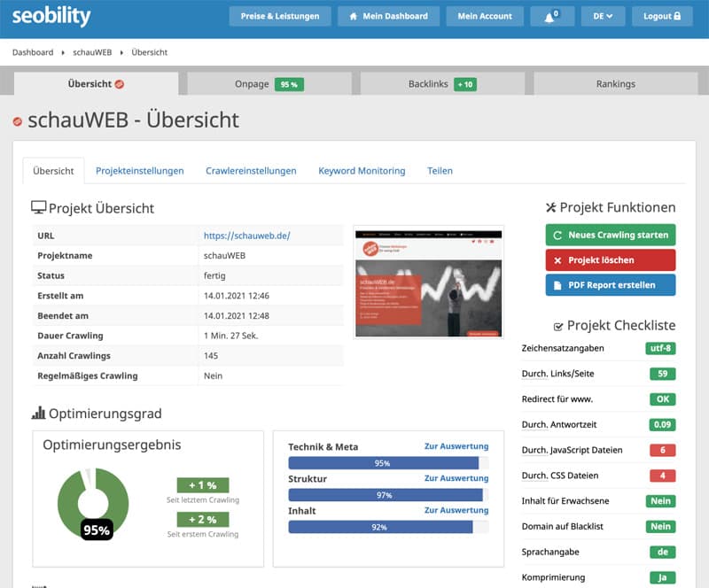
Task: Click the red logo next to page heading
Action: [x=17, y=121]
